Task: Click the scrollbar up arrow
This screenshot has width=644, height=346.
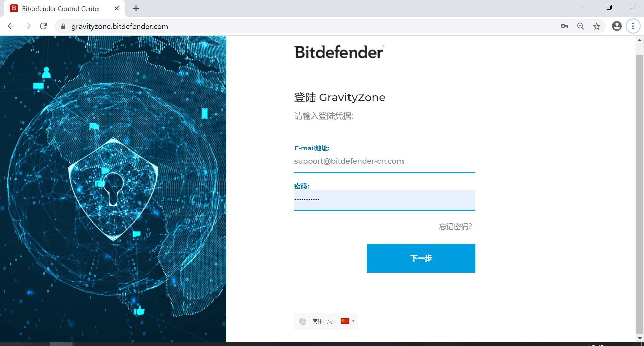Action: click(640, 40)
